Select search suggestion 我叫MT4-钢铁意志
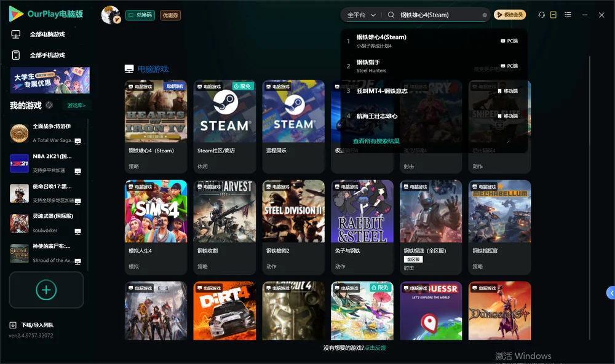 point(434,91)
